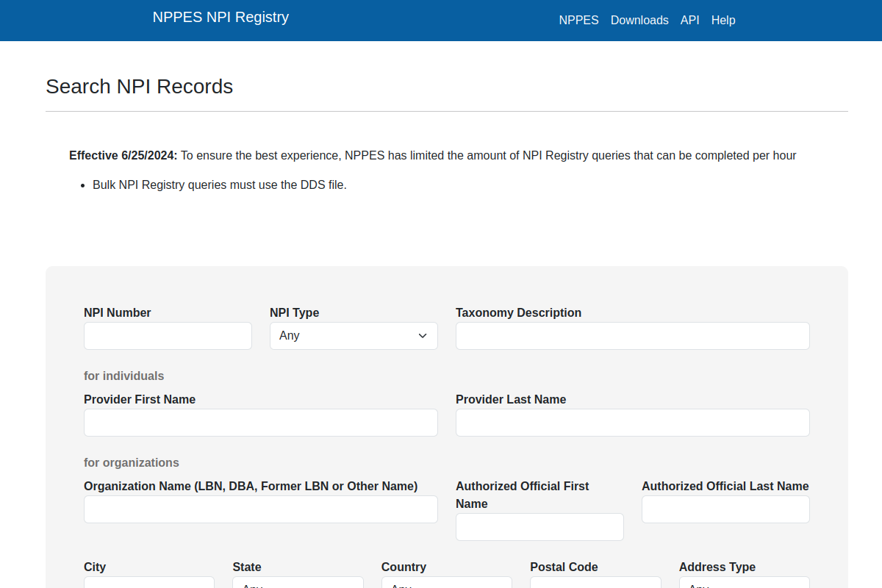Click the 'for individuals' section label

click(x=124, y=376)
